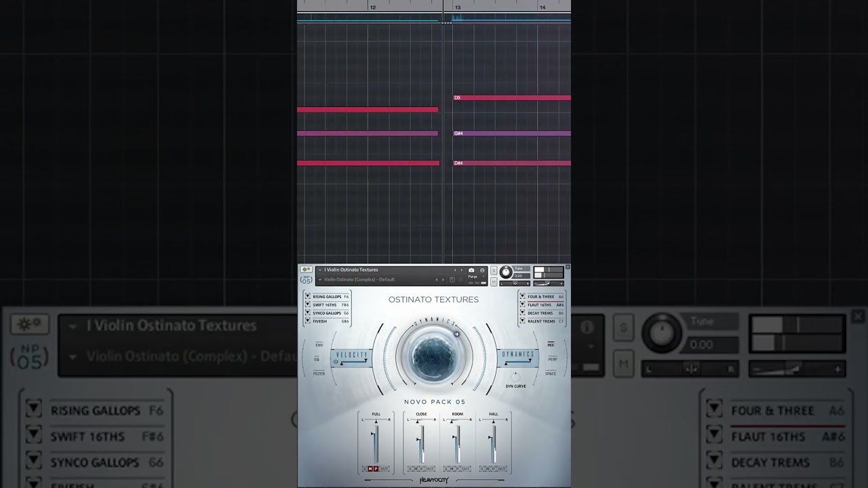Open RALENT TREMS articulation dropdown
Screen dimensions: 868x488
coord(522,321)
